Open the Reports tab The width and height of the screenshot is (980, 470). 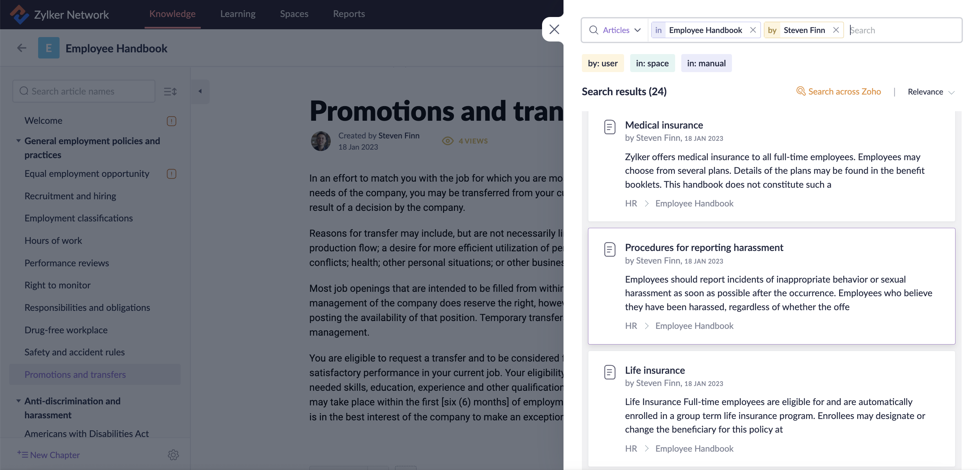(348, 14)
